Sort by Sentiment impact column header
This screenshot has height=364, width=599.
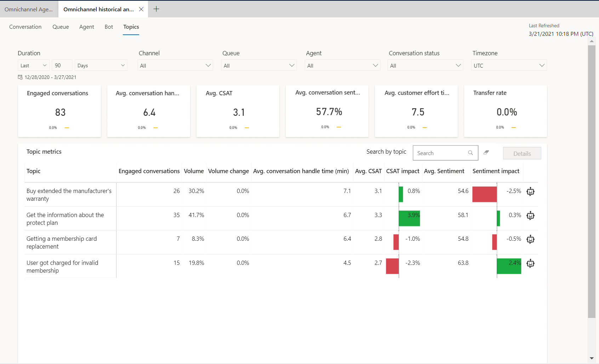pos(496,171)
